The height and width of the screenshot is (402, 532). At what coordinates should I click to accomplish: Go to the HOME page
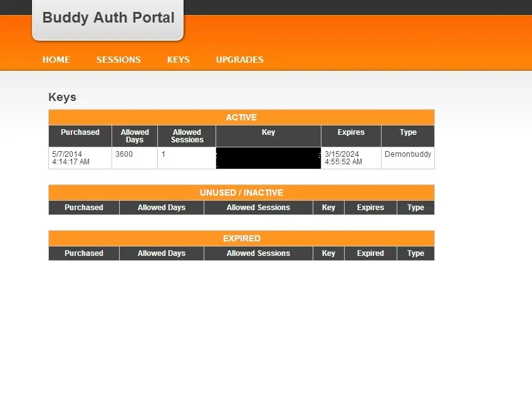point(56,60)
